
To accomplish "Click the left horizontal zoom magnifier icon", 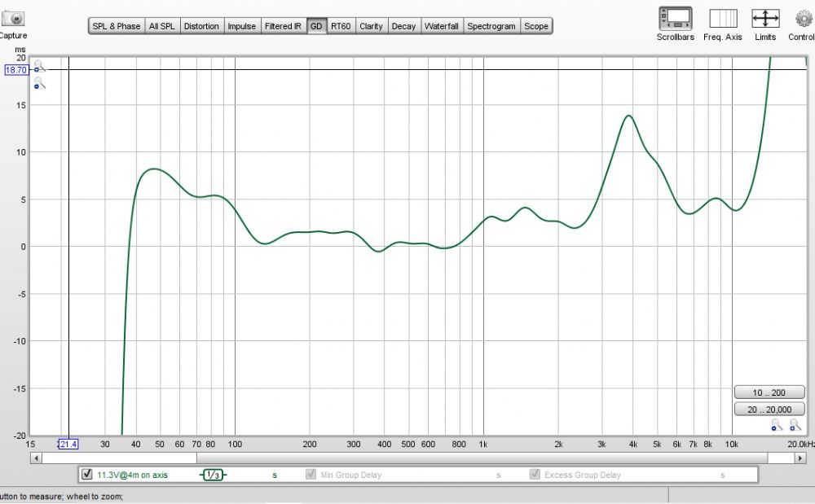I will tap(777, 424).
